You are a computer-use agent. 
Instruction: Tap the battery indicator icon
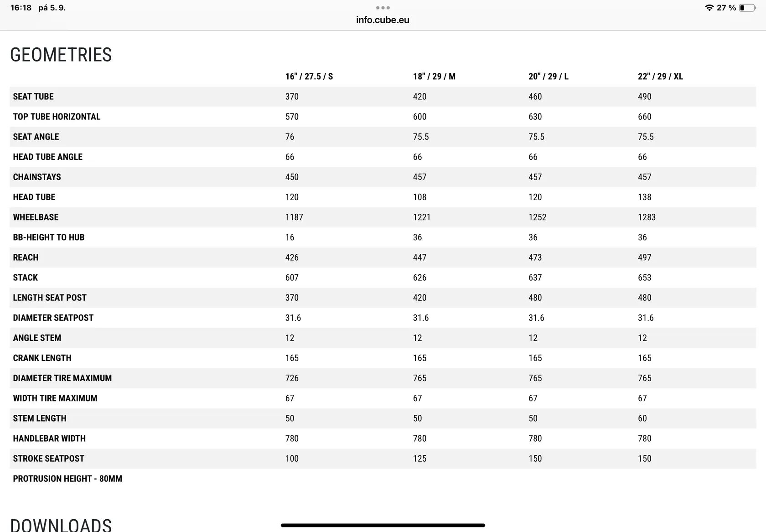click(x=748, y=8)
